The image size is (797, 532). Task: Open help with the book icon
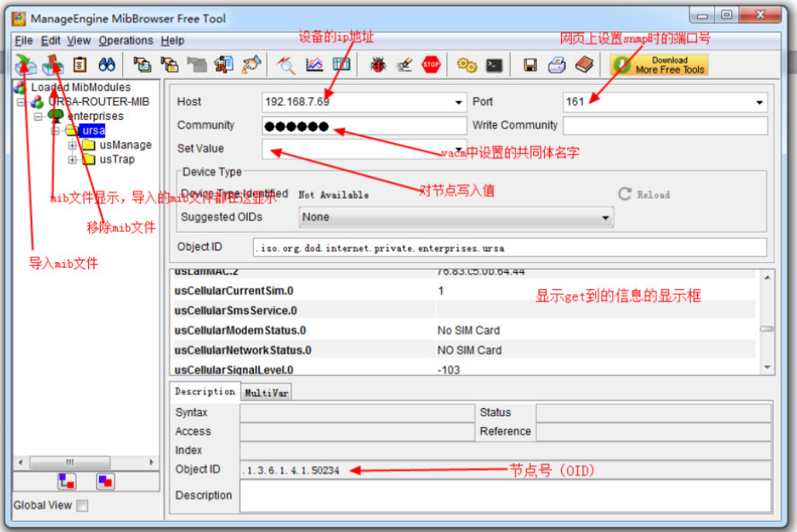coord(584,64)
